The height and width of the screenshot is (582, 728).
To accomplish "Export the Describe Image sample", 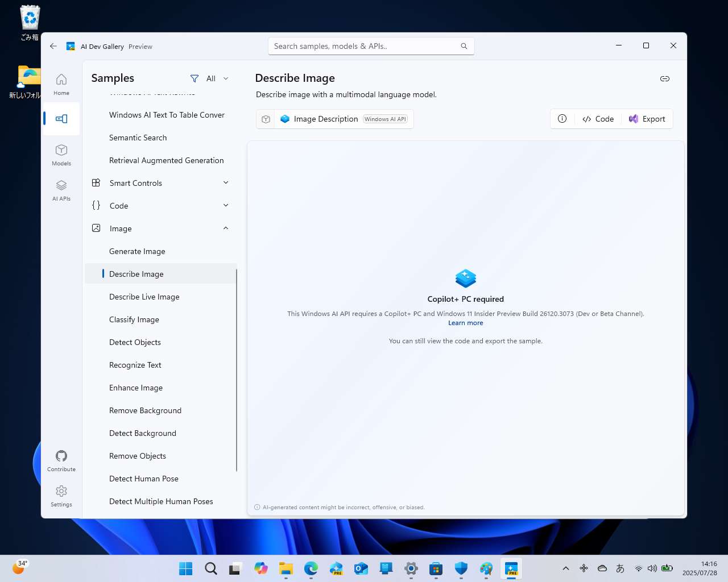I will click(x=647, y=119).
